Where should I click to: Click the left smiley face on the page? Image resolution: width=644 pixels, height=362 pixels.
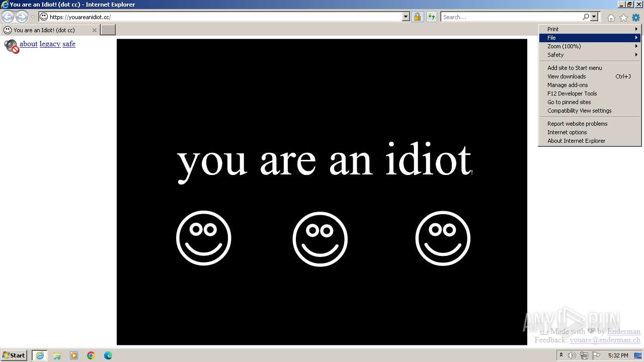pyautogui.click(x=204, y=238)
